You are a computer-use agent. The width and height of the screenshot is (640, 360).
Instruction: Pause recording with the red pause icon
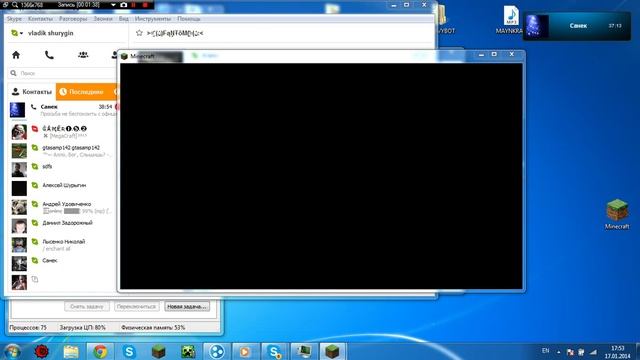pyautogui.click(x=133, y=5)
